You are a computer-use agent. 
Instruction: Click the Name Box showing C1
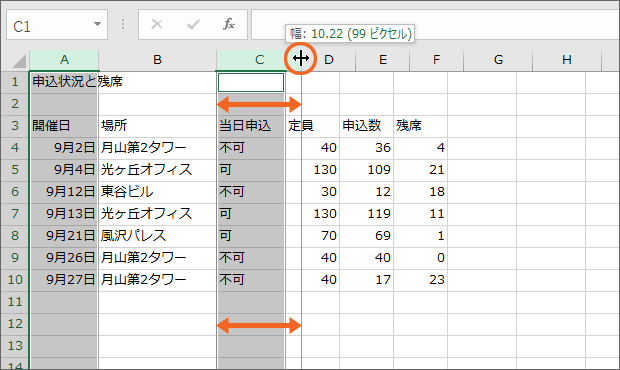pos(57,25)
